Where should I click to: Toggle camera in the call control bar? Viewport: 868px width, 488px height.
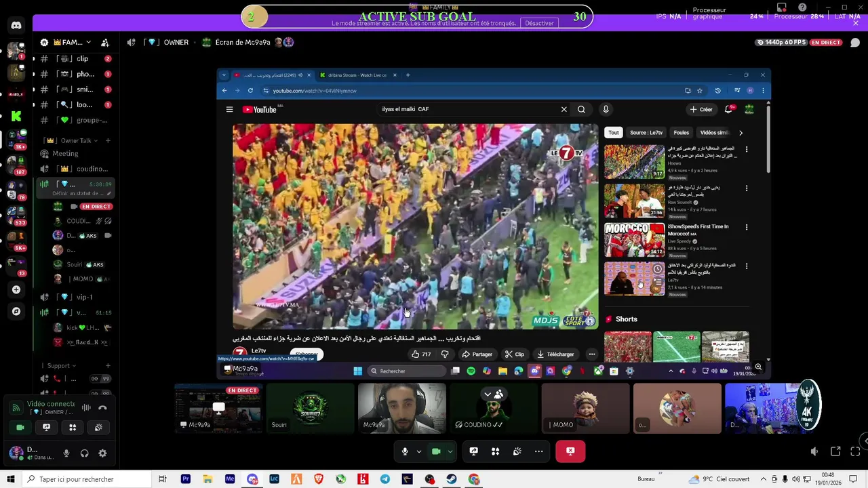coord(436,451)
